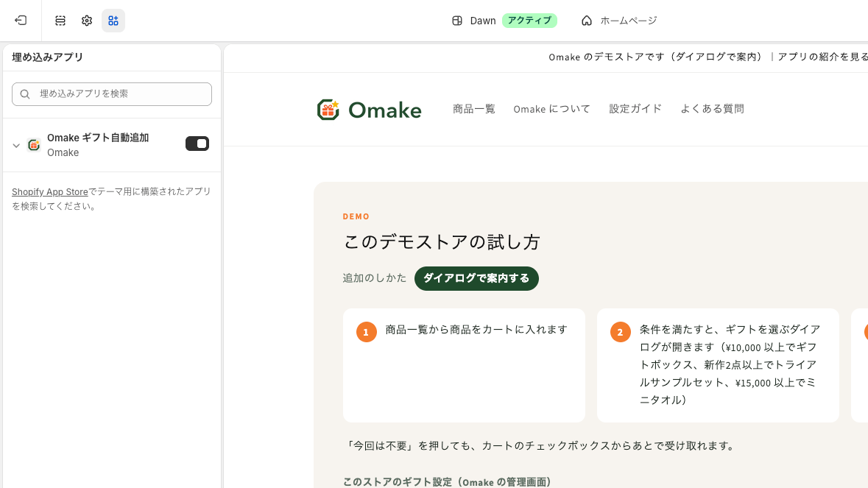Open the ホームページ page selector
Viewport: 868px width, 488px height.
click(x=619, y=21)
